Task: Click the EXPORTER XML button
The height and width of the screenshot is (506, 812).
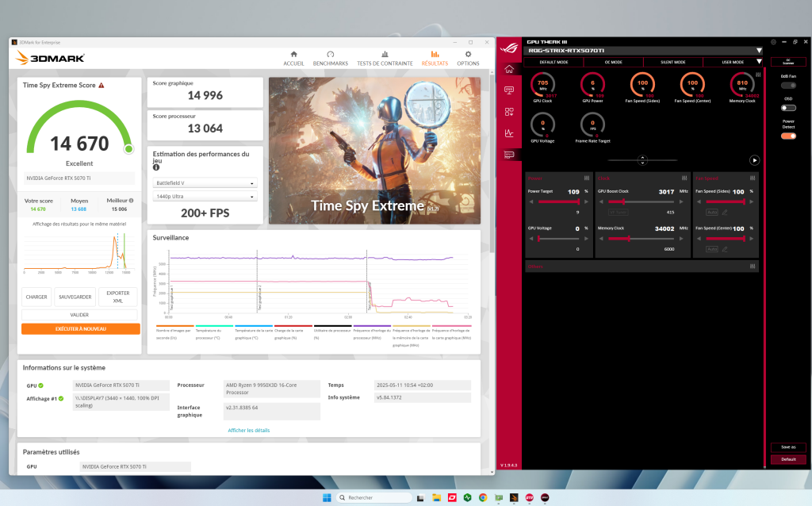Action: pos(118,297)
